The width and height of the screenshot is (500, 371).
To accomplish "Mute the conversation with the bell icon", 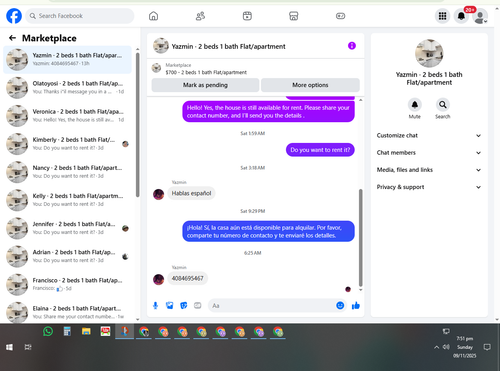I will tap(415, 105).
